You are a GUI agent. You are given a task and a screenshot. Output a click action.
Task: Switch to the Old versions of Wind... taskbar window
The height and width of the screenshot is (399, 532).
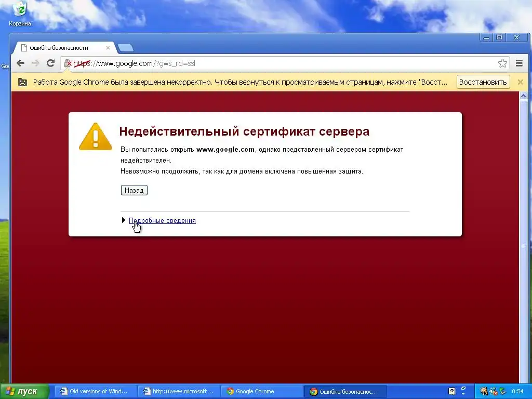(96, 392)
